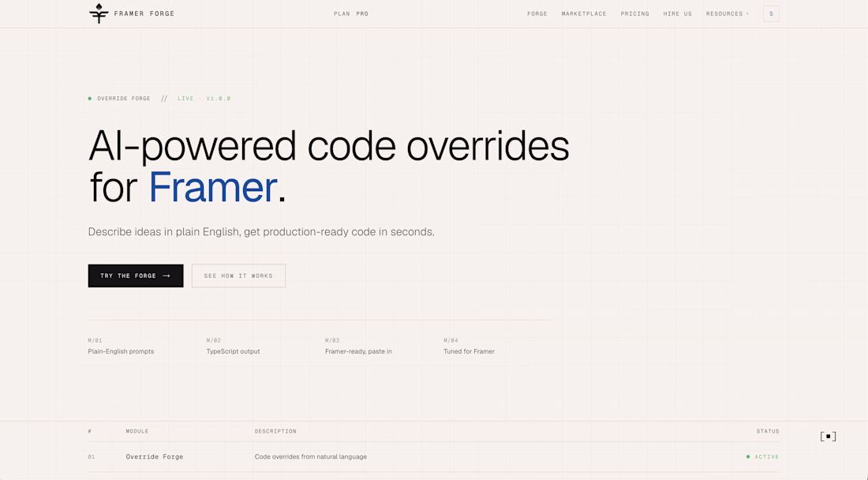The width and height of the screenshot is (868, 480).
Task: Select the Hire Us nav link
Action: tap(678, 14)
